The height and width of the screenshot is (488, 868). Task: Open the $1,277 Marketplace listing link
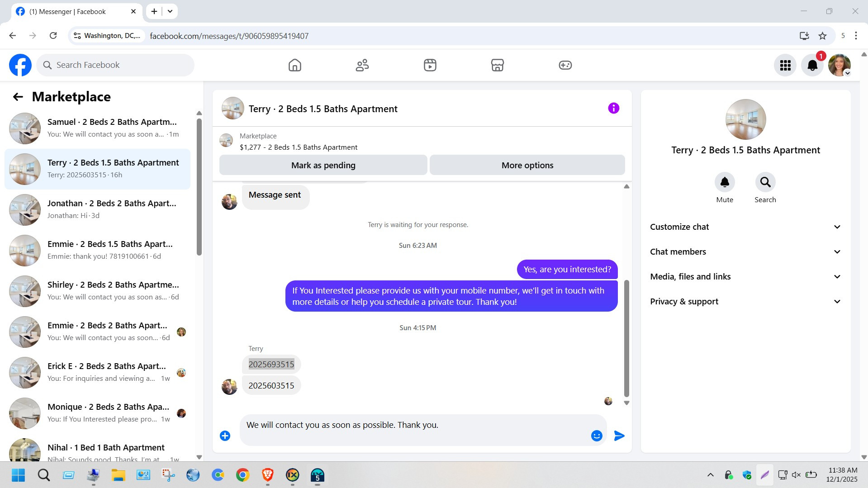coord(299,147)
